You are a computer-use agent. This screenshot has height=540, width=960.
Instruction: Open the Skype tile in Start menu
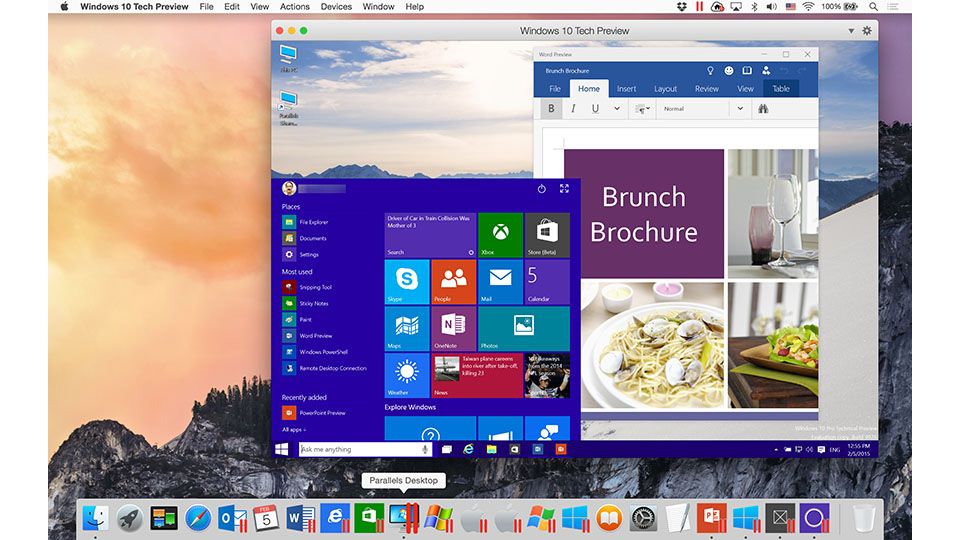pos(407,281)
